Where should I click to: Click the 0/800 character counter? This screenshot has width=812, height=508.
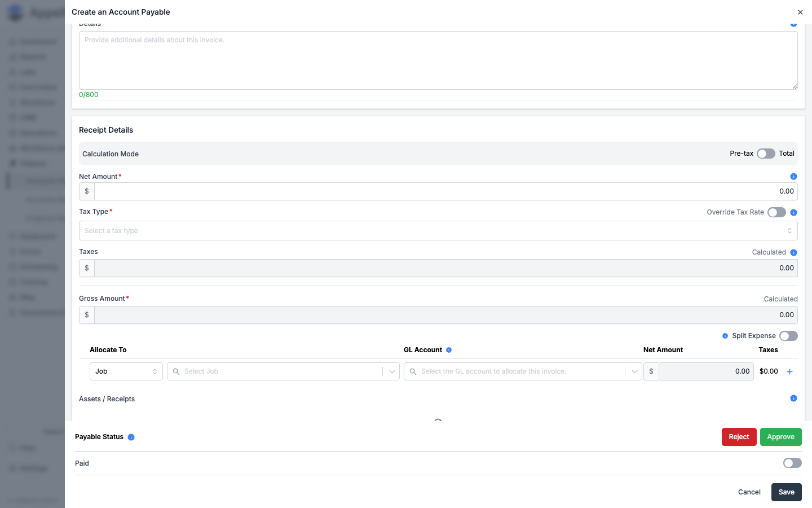[x=89, y=95]
